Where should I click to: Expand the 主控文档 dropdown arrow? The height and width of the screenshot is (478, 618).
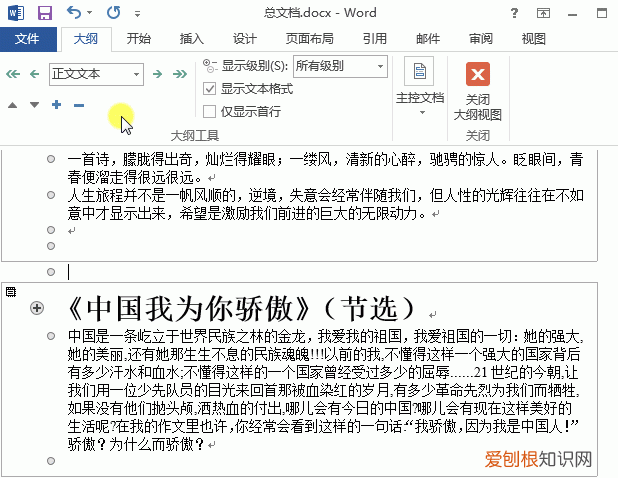click(x=422, y=113)
